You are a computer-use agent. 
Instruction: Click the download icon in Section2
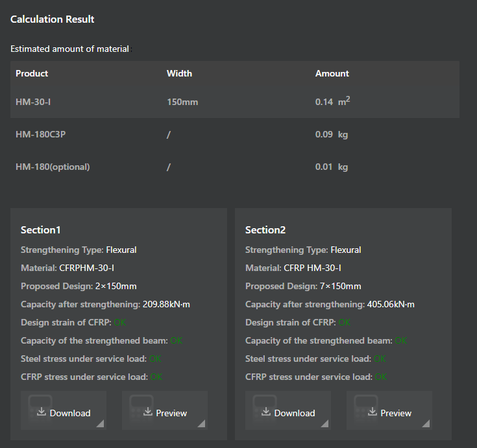[x=266, y=412]
